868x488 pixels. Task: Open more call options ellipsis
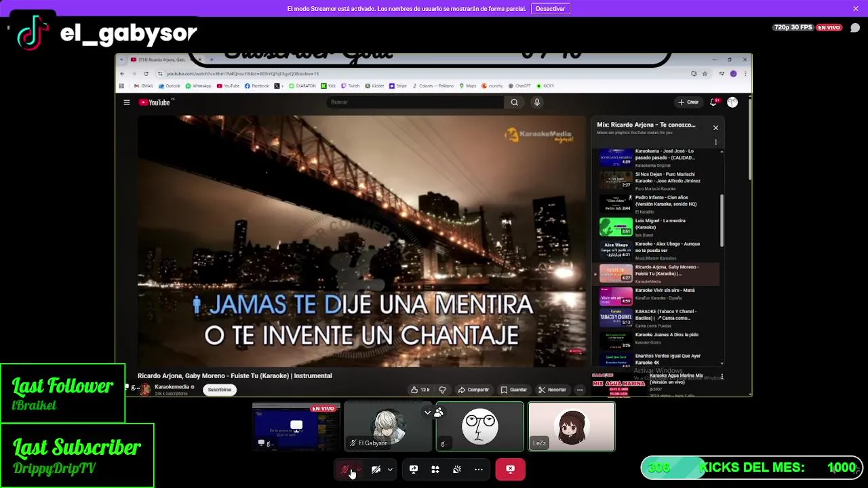[x=479, y=469]
